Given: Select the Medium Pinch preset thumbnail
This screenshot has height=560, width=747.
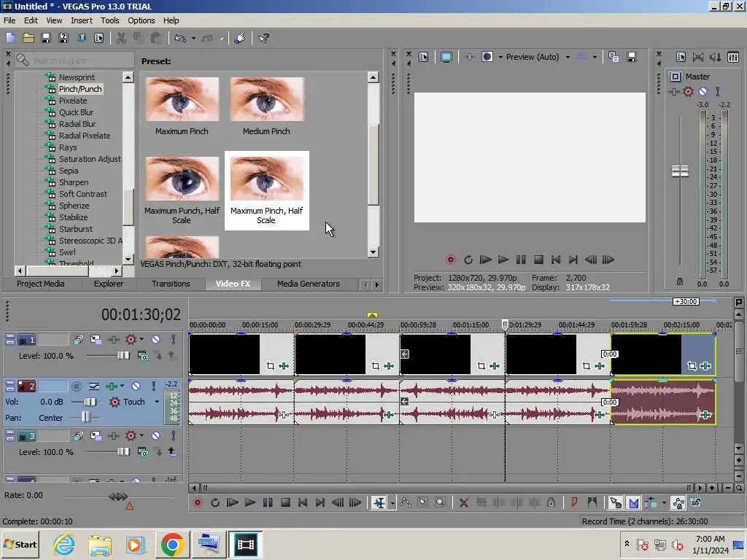Looking at the screenshot, I should (267, 99).
